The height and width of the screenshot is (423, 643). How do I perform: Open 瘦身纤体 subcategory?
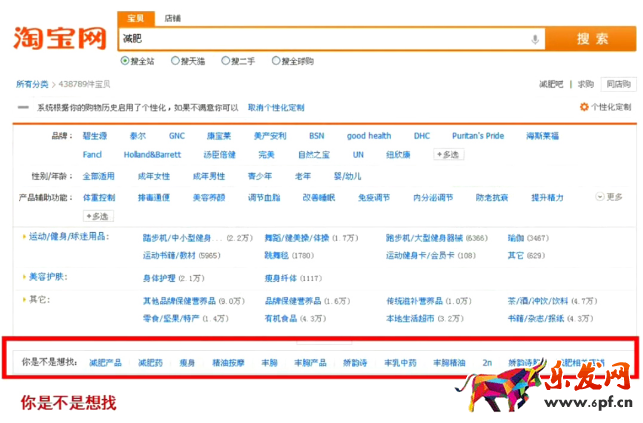click(280, 278)
